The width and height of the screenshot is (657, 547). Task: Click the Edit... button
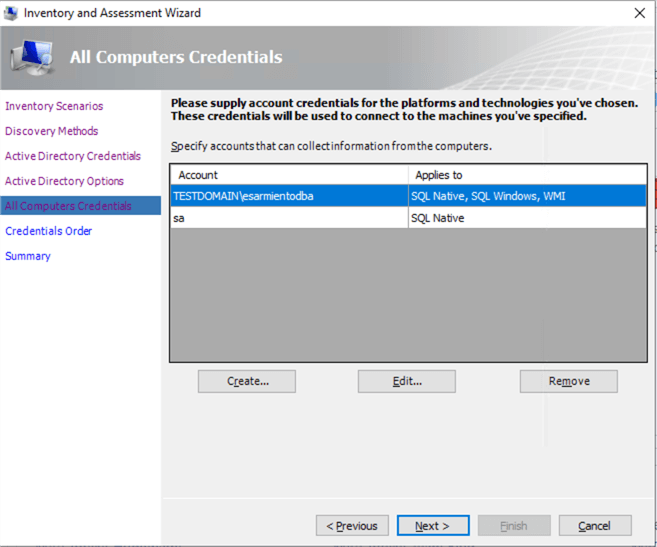coord(406,381)
